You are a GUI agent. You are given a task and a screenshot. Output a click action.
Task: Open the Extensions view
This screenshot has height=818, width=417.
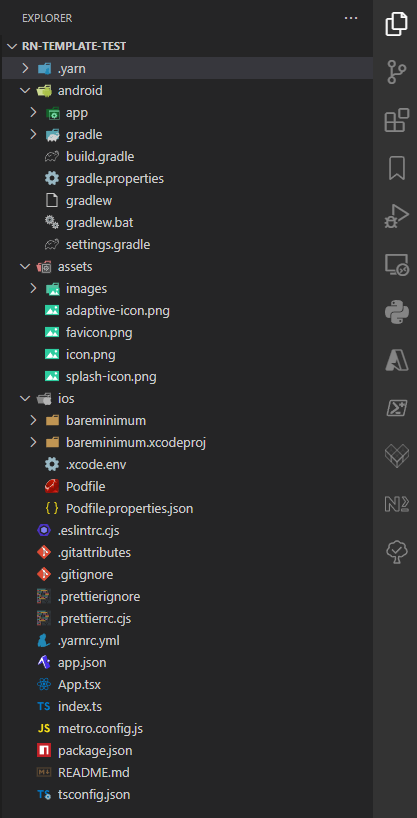[396, 120]
